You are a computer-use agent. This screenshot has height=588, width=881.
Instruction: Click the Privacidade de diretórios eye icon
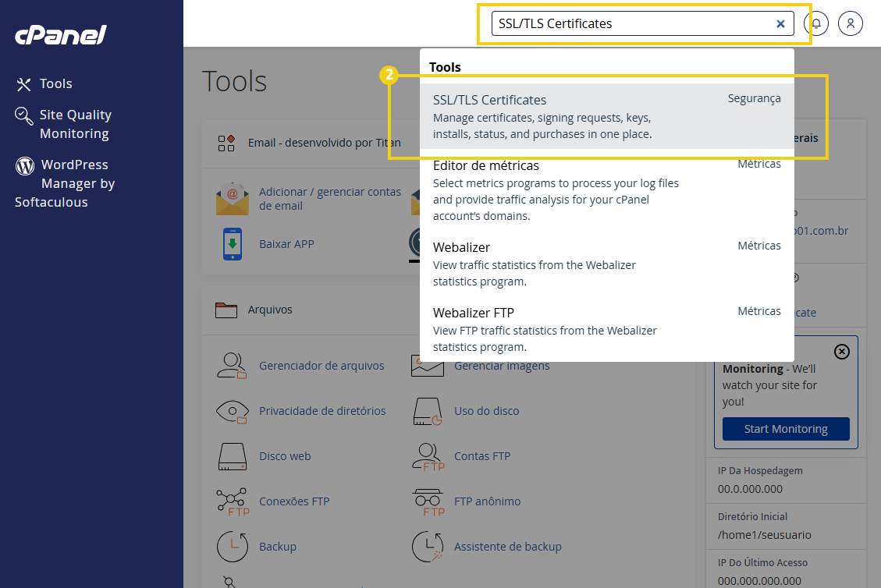(232, 411)
